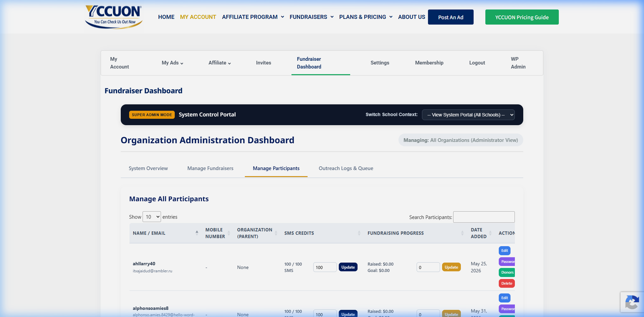This screenshot has height=317, width=644.
Task: View Donors for ahllarry40
Action: pos(507,272)
